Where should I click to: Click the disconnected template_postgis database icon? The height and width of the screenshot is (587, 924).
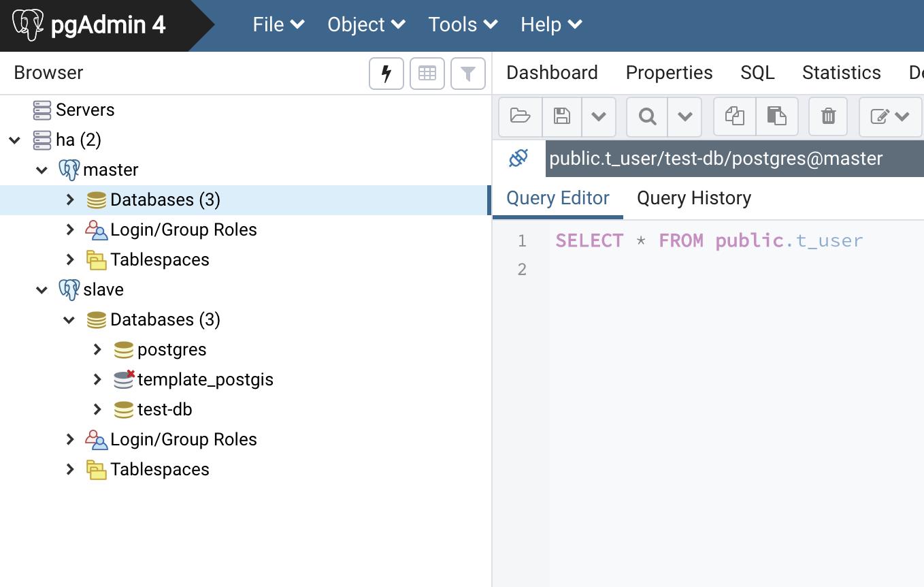(124, 379)
